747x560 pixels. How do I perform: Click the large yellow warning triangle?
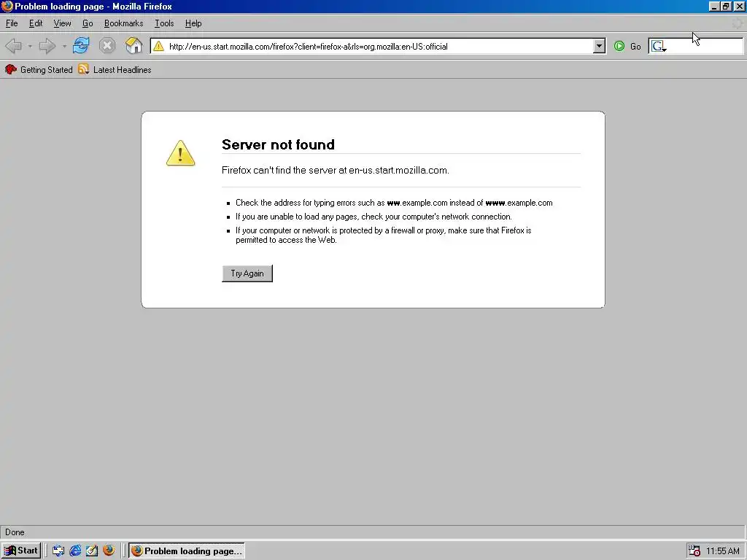tap(181, 153)
